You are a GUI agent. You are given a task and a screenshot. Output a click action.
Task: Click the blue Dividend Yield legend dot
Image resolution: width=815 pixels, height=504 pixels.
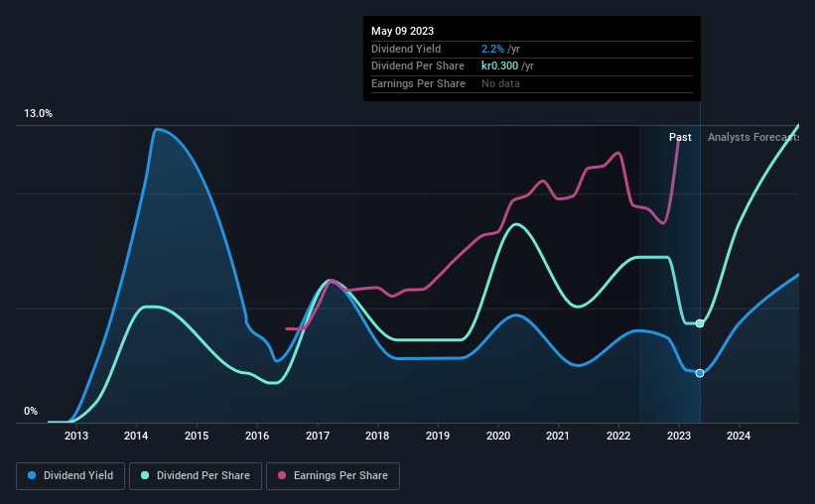(x=32, y=475)
